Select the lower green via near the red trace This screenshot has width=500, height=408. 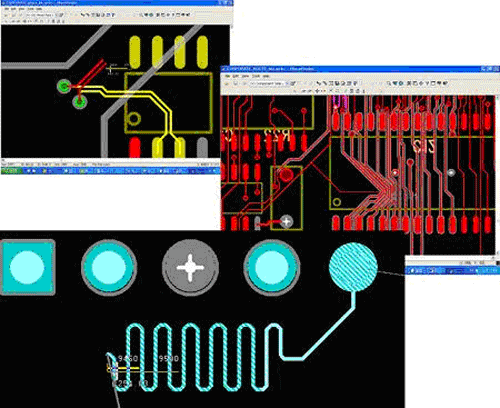[79, 102]
